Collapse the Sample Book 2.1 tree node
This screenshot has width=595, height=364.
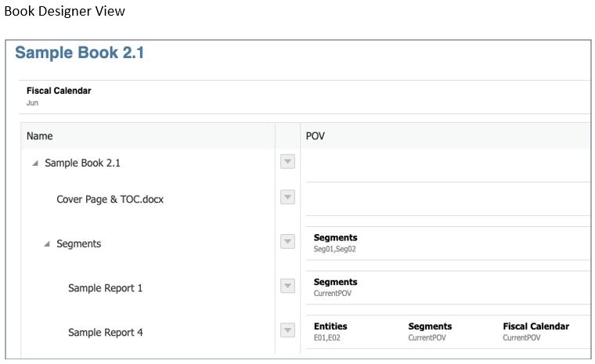coord(35,163)
